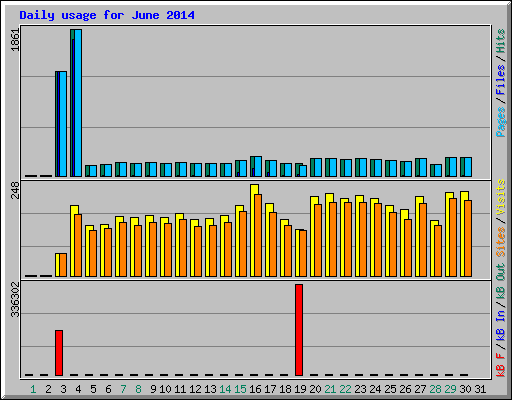Viewport: 512px width, 400px height.
Task: Click the 248 visits axis value
Action: pyautogui.click(x=15, y=190)
